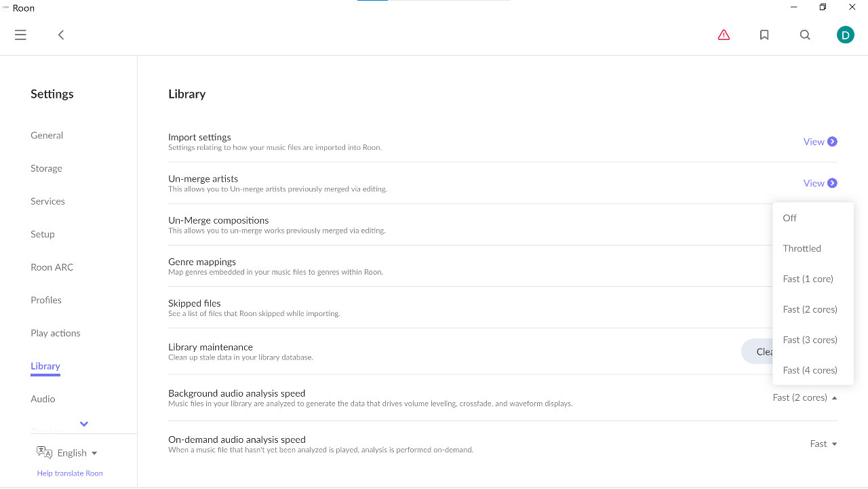The image size is (868, 489).
Task: Select Off in analysis speed menu
Action: 790,218
